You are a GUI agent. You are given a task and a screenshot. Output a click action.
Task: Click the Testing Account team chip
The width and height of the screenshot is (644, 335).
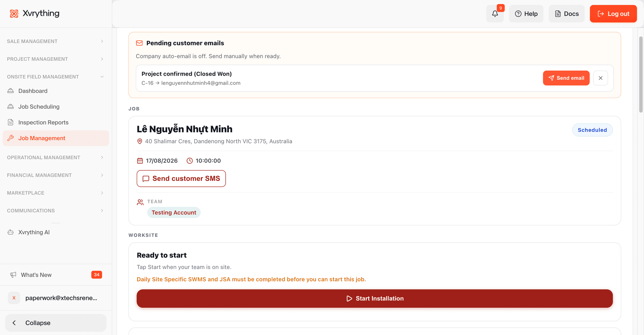(174, 213)
